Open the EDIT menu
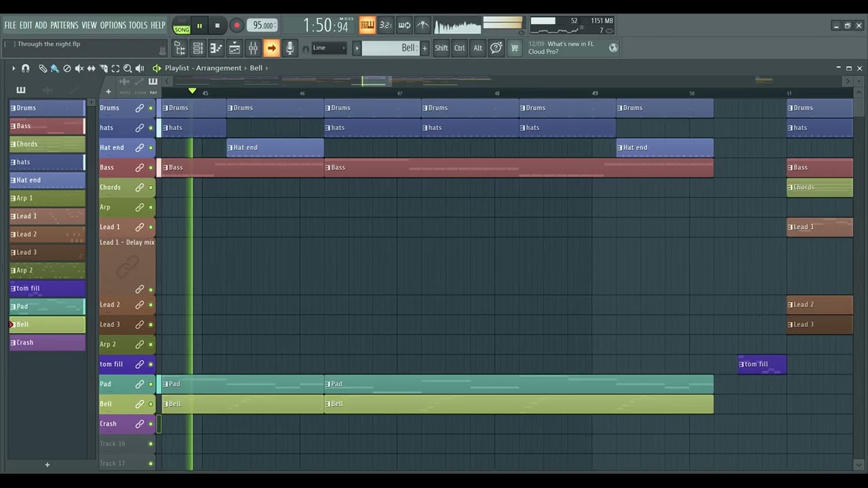Image resolution: width=868 pixels, height=488 pixels. pos(26,25)
